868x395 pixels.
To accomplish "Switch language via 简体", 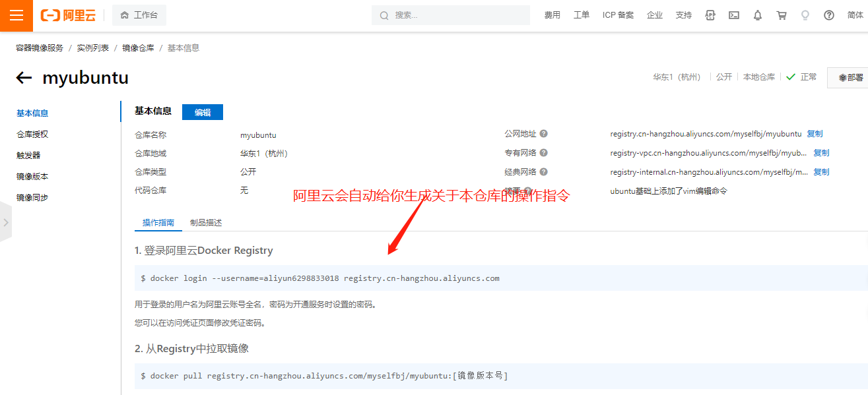I will [x=855, y=15].
